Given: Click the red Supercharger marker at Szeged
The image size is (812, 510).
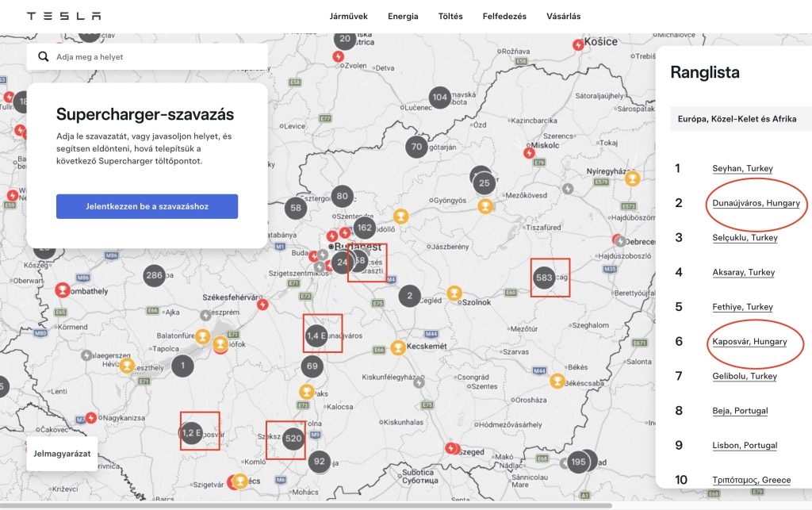Looking at the screenshot, I should click(451, 448).
